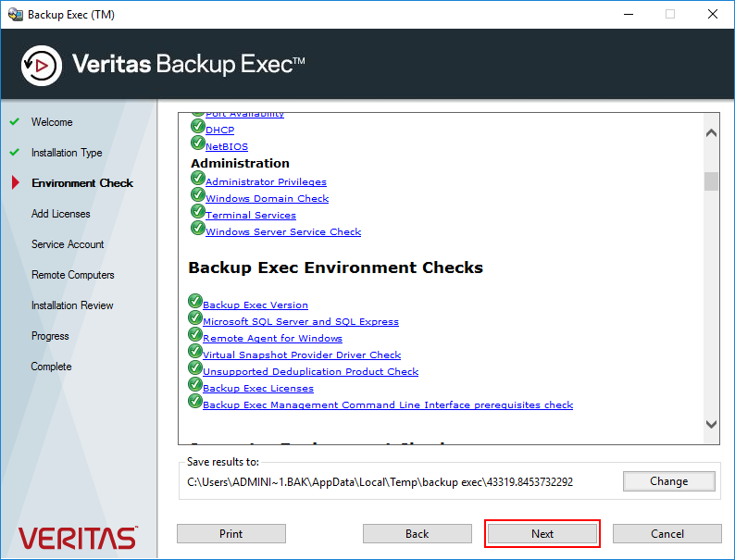This screenshot has height=560, width=735.
Task: Click the Print button
Action: (231, 534)
